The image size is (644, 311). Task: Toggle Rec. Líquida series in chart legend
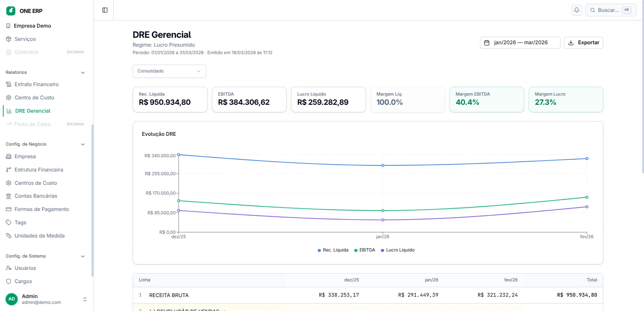(x=333, y=250)
